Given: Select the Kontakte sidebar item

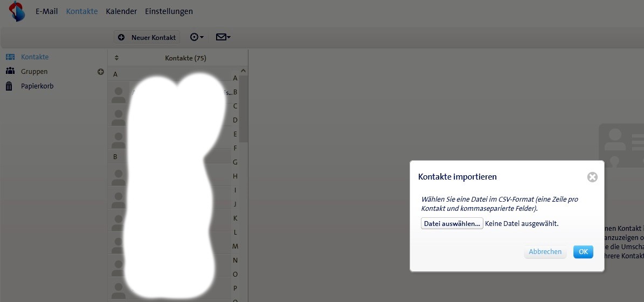Looking at the screenshot, I should coord(34,57).
